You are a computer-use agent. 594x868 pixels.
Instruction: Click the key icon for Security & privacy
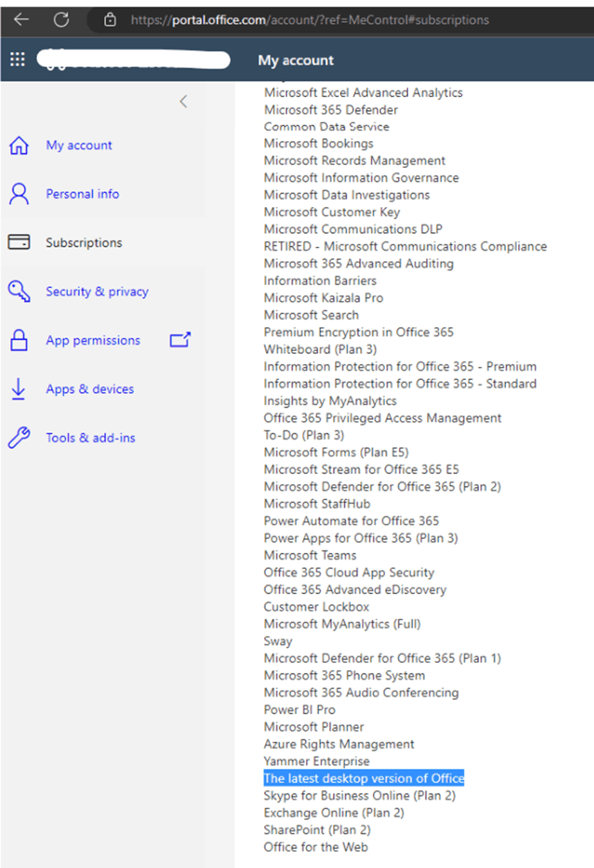click(19, 291)
